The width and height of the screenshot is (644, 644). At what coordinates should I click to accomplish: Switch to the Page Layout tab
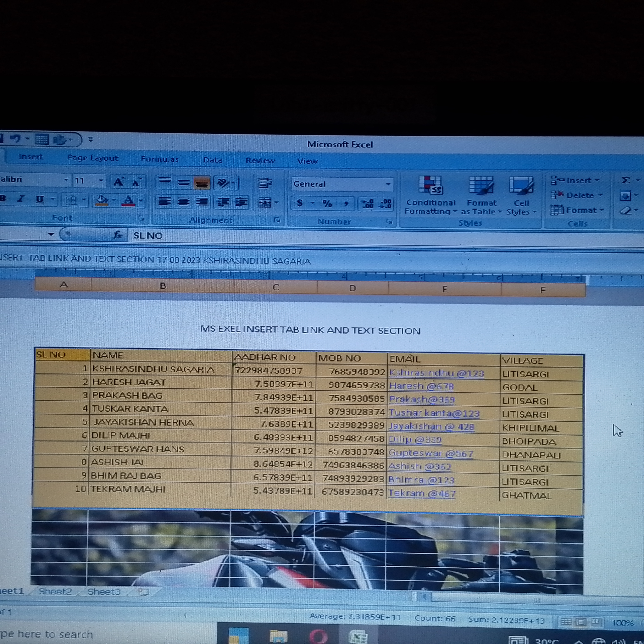pos(93,158)
